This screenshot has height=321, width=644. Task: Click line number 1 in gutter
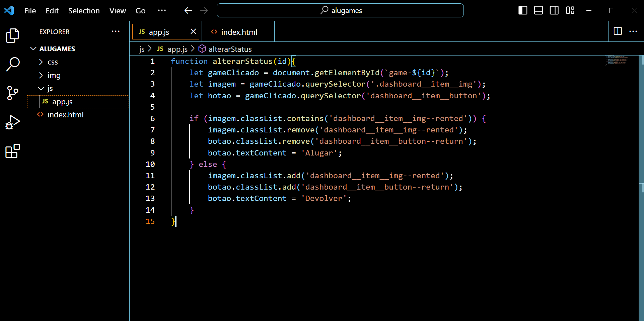pyautogui.click(x=152, y=61)
